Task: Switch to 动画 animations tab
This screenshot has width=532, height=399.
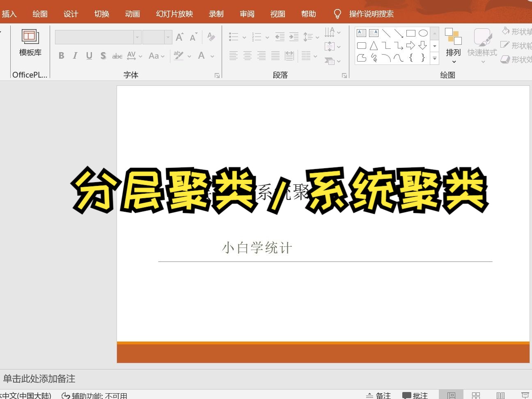Action: (133, 14)
